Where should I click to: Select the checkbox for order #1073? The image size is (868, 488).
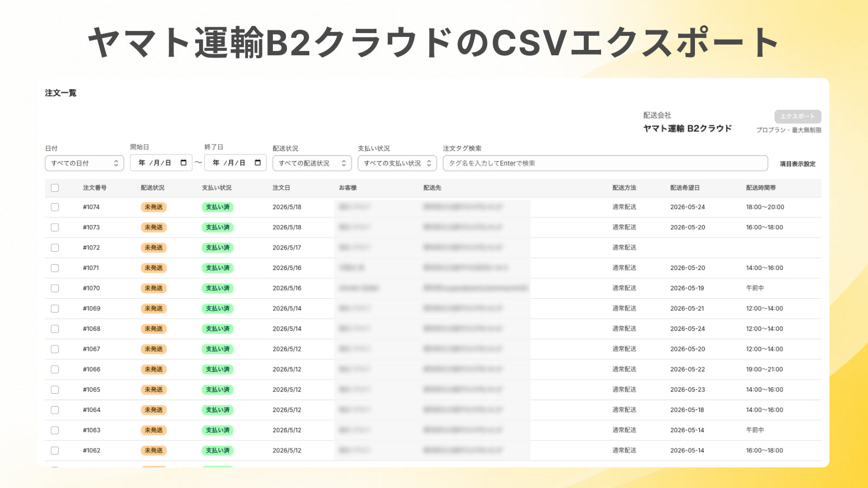[x=55, y=227]
